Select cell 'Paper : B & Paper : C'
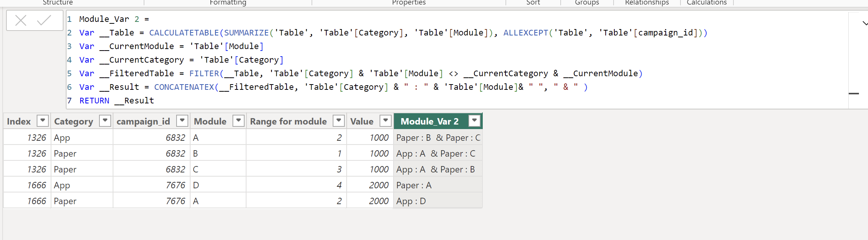 click(x=438, y=138)
